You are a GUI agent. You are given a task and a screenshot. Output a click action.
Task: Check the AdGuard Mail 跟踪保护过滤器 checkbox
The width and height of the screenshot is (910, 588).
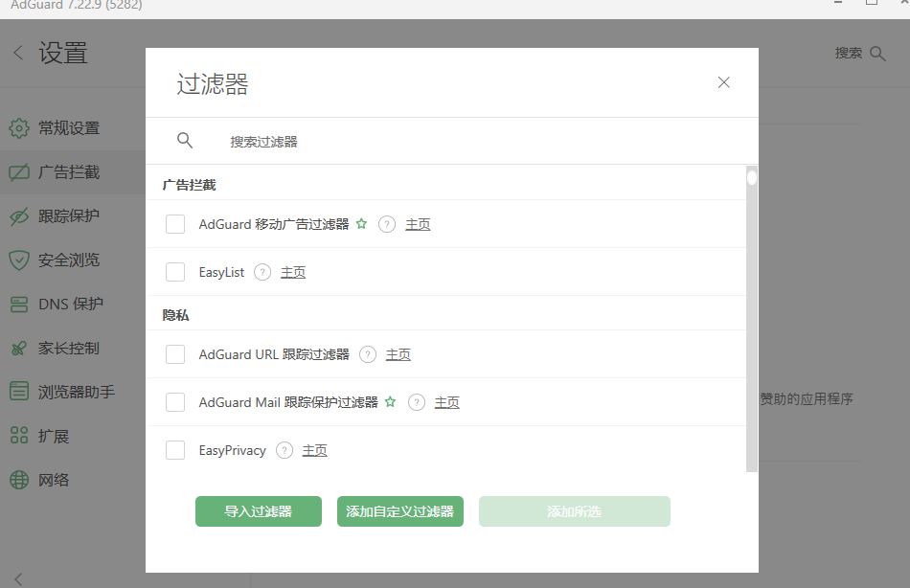(175, 401)
